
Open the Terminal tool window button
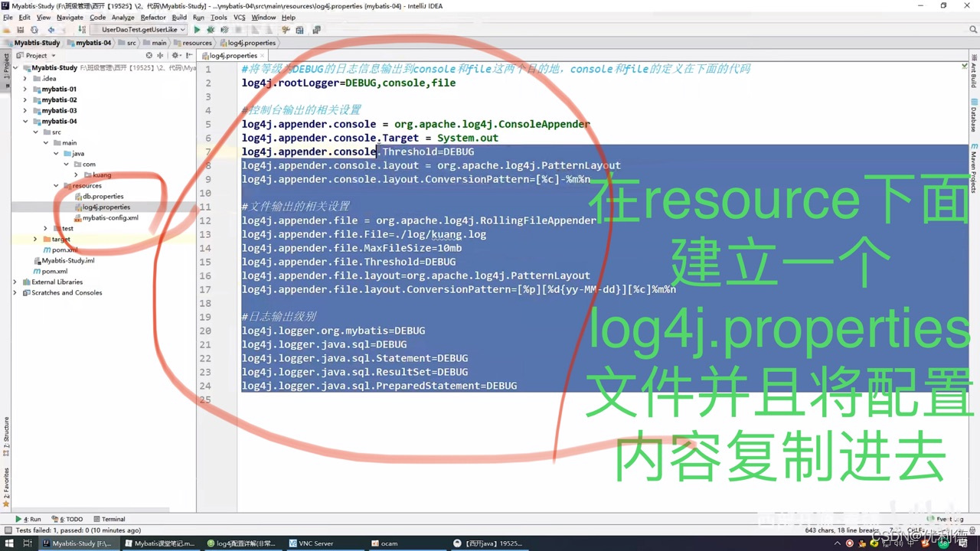click(109, 519)
